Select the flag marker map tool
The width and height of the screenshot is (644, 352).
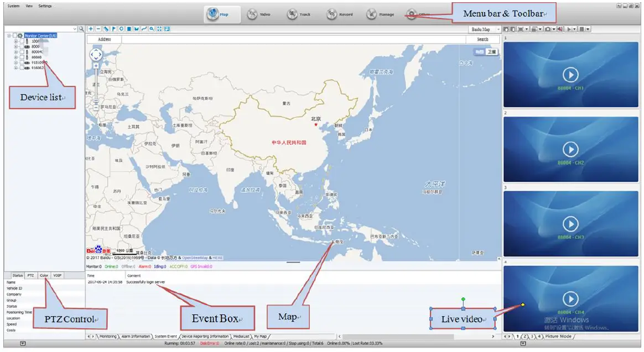coord(113,29)
